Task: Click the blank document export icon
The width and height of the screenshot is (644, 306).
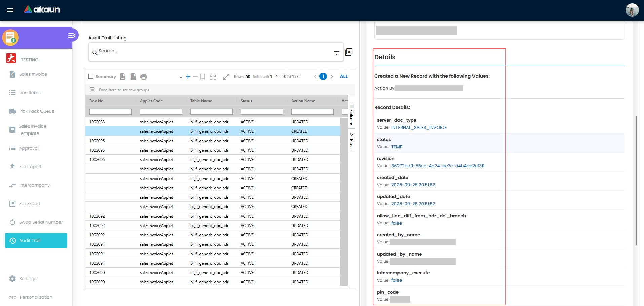Action: pos(134,77)
